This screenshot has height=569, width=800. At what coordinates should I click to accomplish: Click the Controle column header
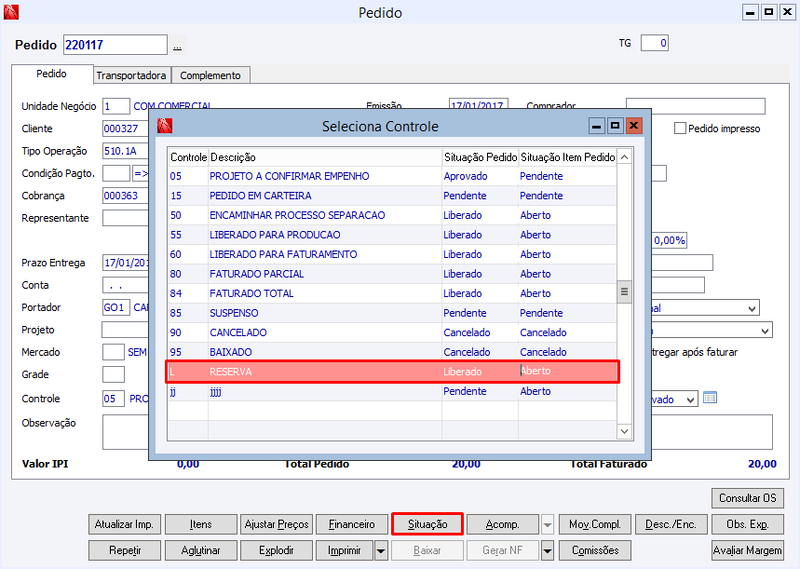[188, 157]
